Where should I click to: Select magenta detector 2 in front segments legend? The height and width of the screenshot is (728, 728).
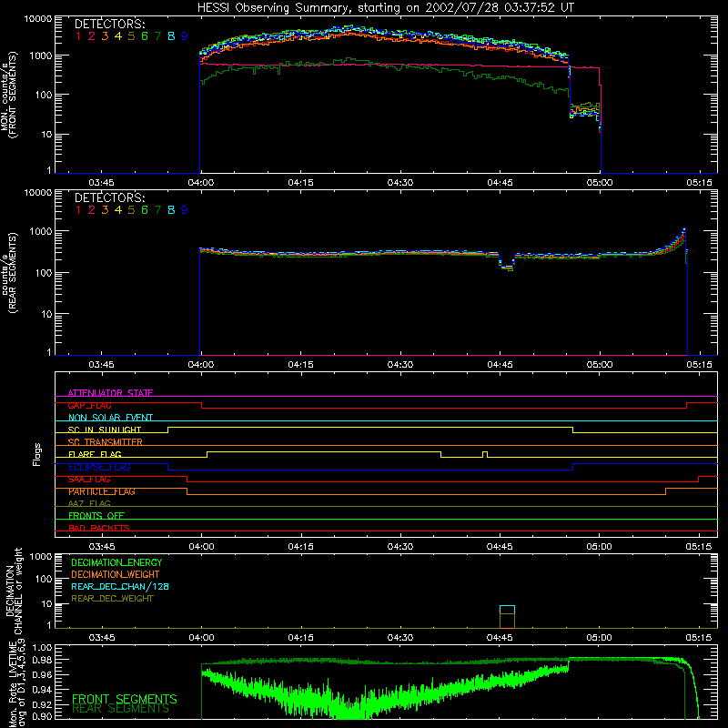pos(92,36)
